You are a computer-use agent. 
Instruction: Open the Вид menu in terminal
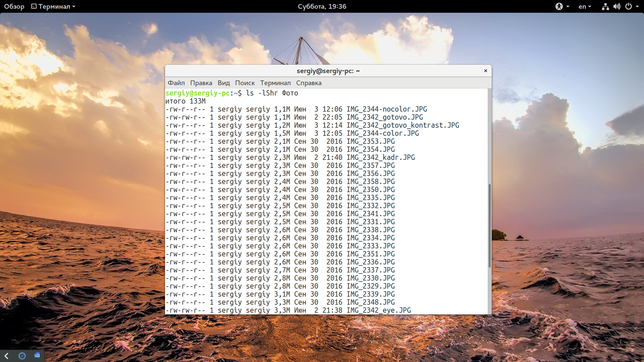(x=224, y=83)
